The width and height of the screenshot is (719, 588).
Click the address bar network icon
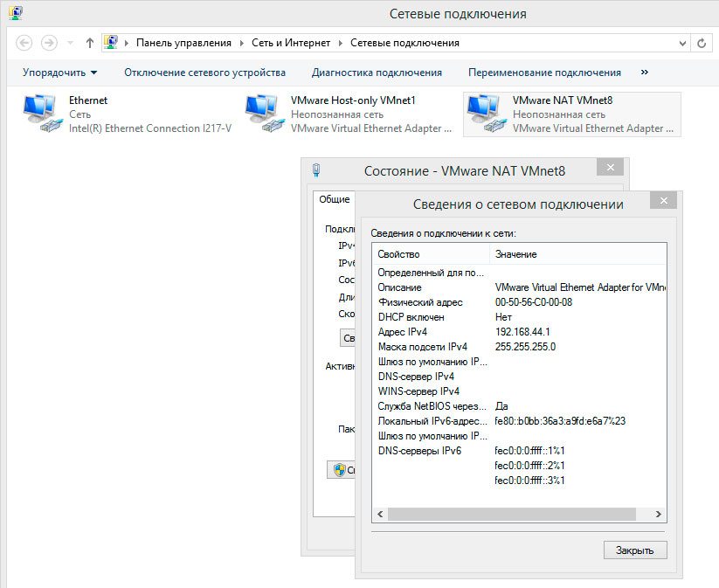[111, 43]
